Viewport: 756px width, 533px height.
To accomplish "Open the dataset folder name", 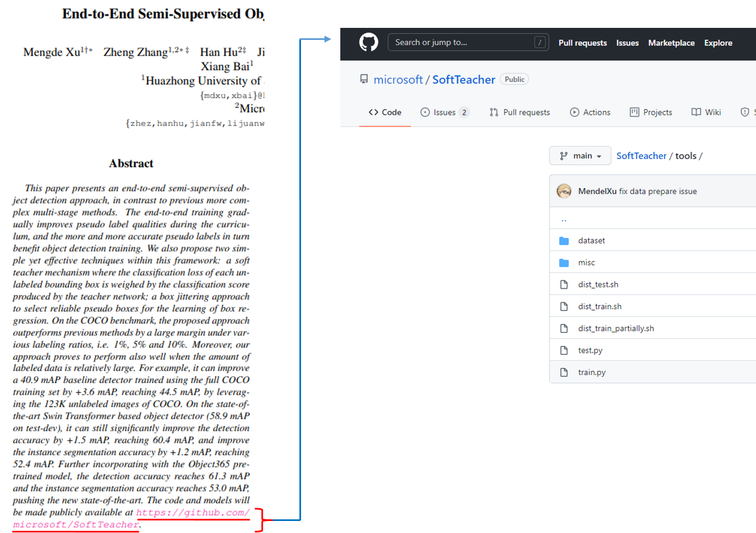I will pyautogui.click(x=592, y=241).
